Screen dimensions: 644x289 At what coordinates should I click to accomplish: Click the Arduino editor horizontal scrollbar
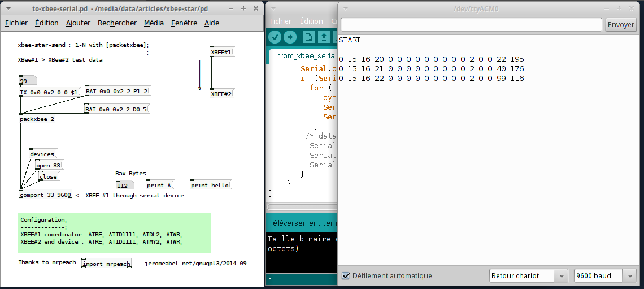[x=302, y=206]
